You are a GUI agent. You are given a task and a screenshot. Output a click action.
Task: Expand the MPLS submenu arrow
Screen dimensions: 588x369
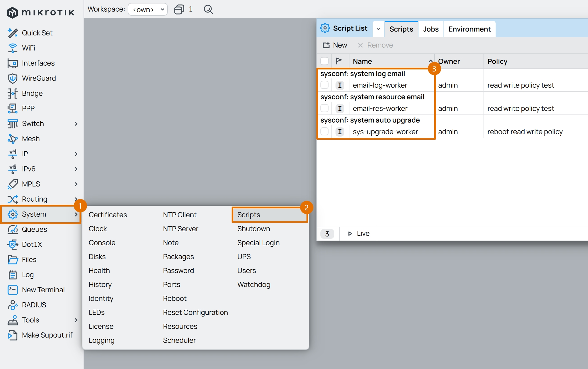click(76, 184)
